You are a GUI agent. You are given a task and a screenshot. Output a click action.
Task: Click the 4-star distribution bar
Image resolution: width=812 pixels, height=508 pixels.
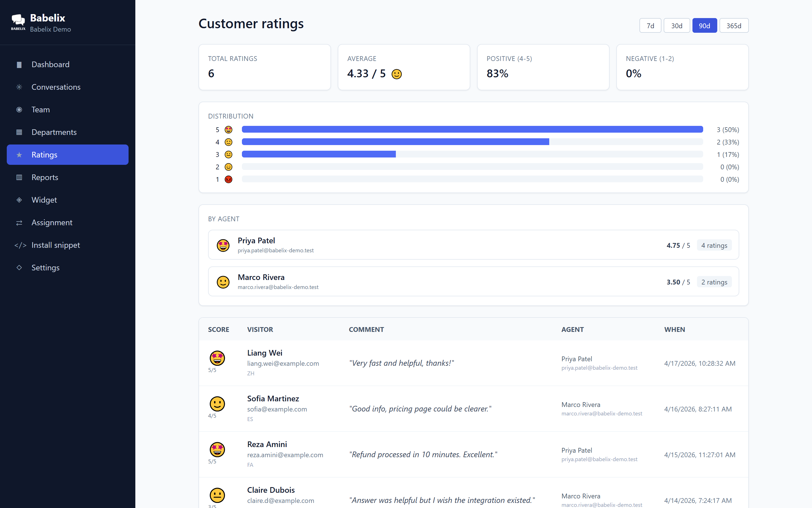tap(473, 142)
